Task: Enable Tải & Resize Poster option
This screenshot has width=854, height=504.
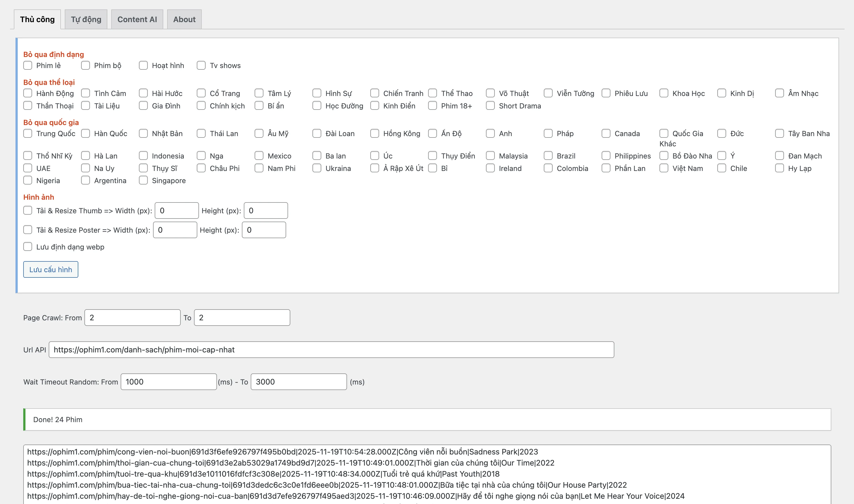Action: click(27, 230)
